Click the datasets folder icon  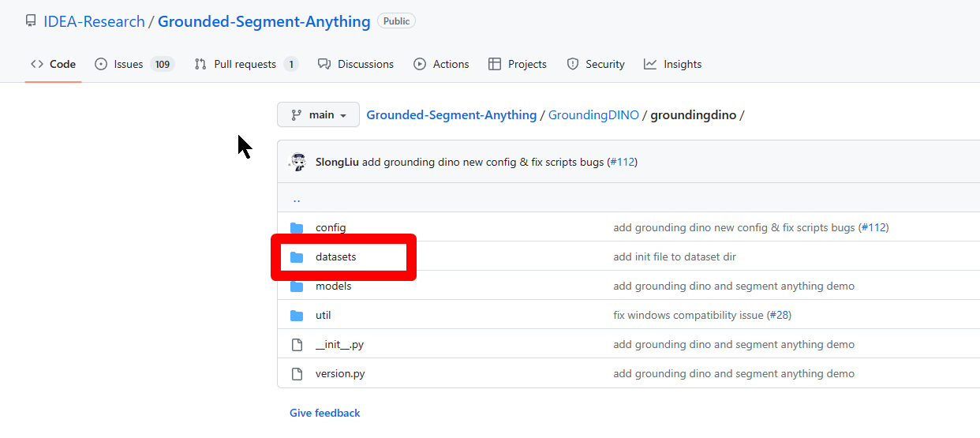point(297,257)
